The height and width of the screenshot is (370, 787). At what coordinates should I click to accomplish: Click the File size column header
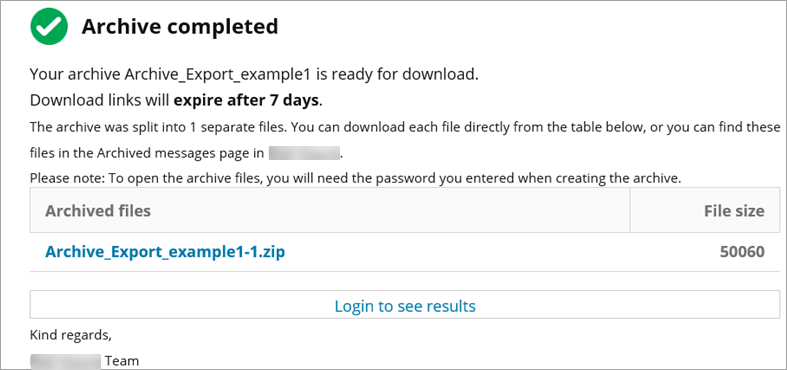pyautogui.click(x=734, y=211)
